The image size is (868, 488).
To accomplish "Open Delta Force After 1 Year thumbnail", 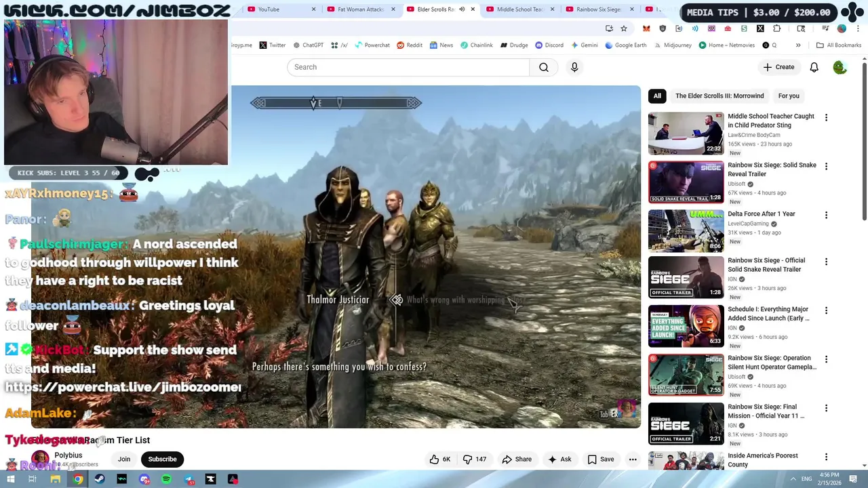I will (686, 231).
